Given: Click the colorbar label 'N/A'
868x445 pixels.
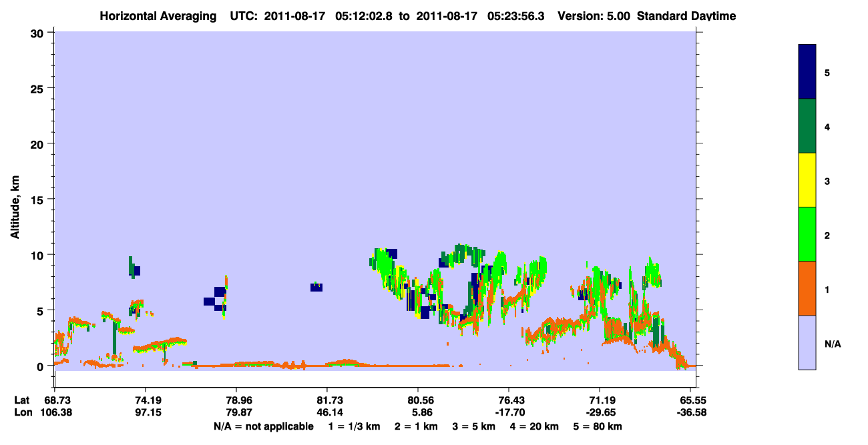Looking at the screenshot, I should (833, 344).
